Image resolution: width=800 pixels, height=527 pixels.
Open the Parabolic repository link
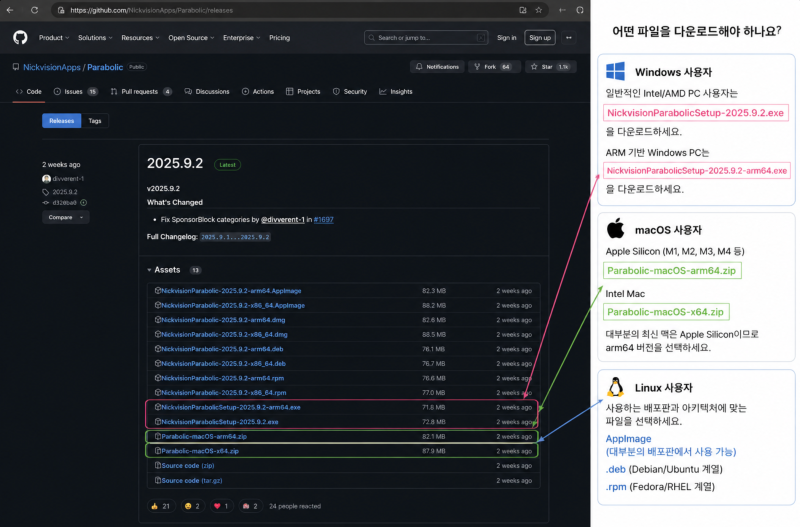105,67
